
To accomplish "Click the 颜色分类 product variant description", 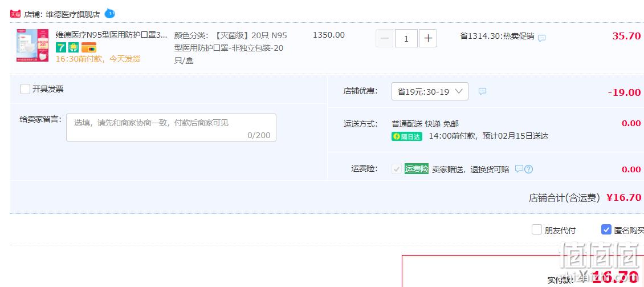I will [231, 48].
